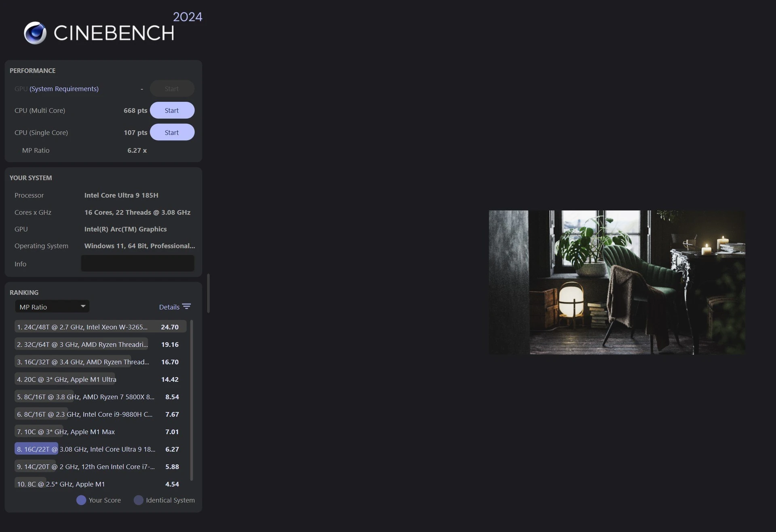Click the 14.42 score value
The height and width of the screenshot is (532, 776).
[x=170, y=379]
